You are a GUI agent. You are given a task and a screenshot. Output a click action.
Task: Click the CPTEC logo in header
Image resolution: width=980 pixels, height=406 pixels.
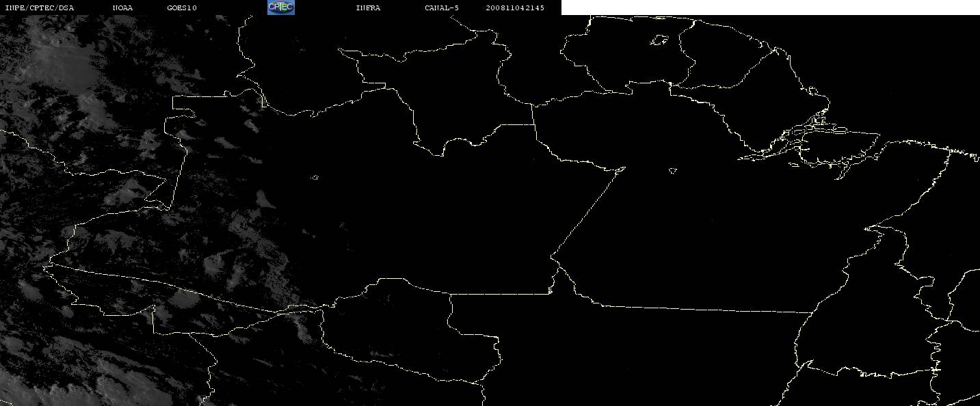click(281, 8)
